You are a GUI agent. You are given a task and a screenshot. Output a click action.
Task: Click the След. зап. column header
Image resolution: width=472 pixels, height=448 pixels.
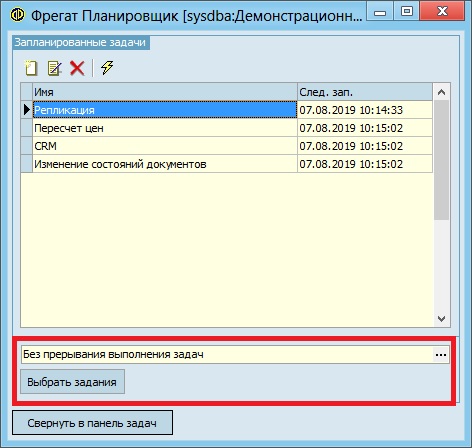tap(365, 92)
